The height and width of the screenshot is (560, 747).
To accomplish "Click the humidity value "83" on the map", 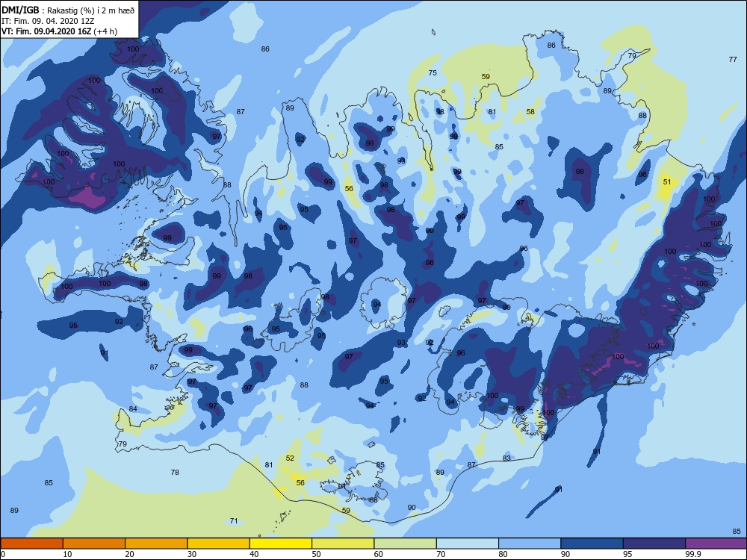I will click(x=506, y=458).
